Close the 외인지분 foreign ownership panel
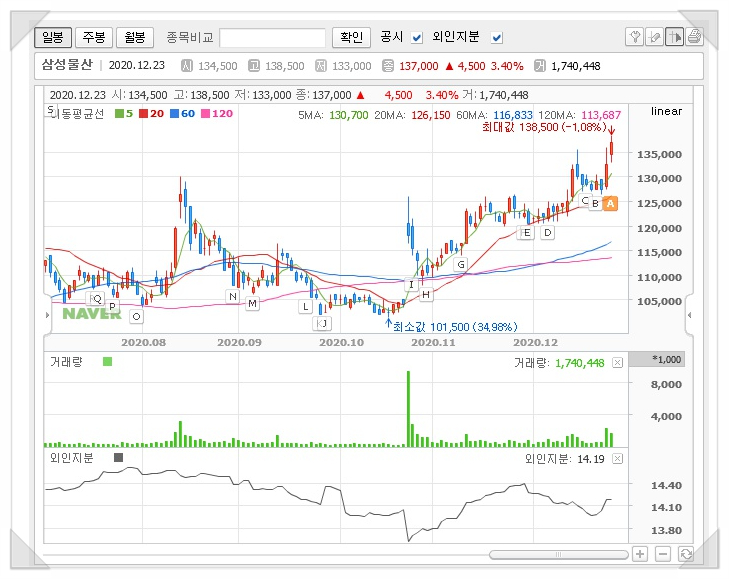 point(617,459)
